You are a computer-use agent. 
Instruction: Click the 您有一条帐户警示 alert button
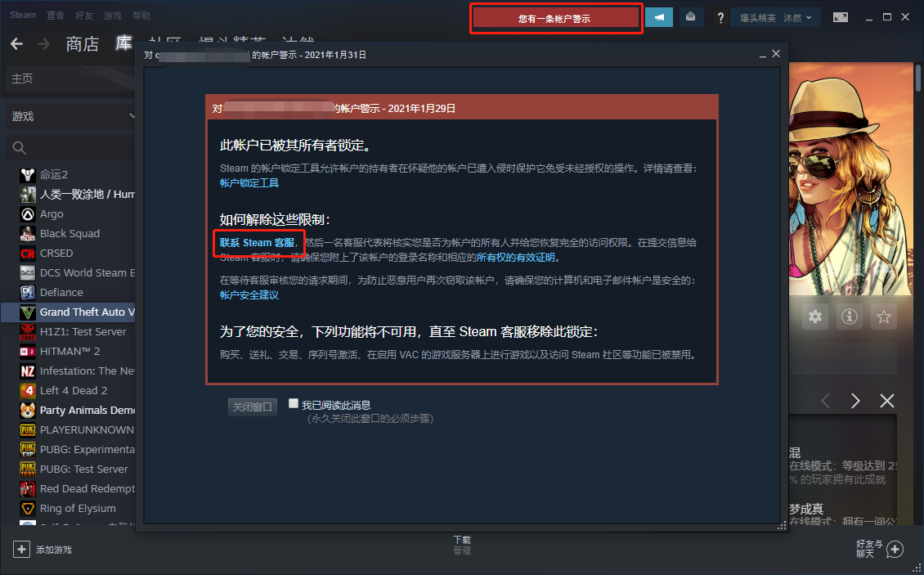tap(554, 18)
